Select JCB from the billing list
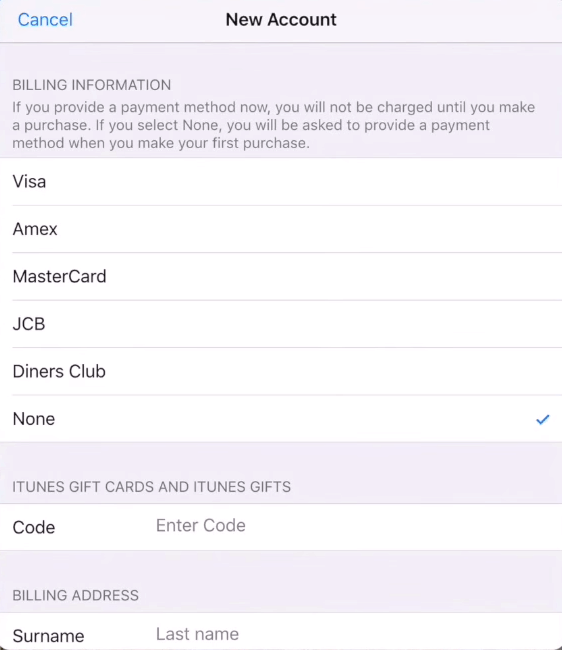The width and height of the screenshot is (562, 650). tap(281, 324)
